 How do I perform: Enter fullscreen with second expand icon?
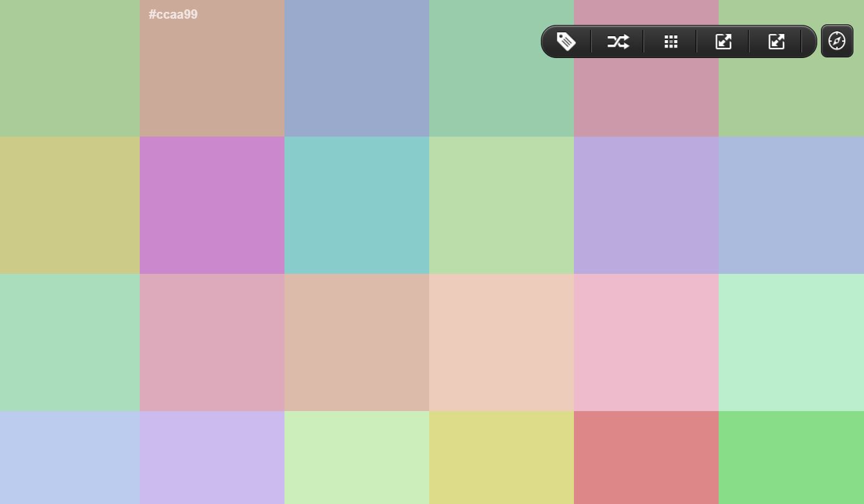click(775, 41)
